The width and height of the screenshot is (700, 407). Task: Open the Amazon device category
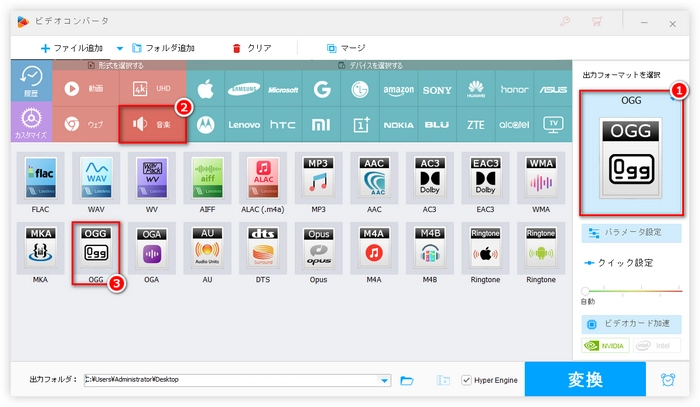[398, 89]
